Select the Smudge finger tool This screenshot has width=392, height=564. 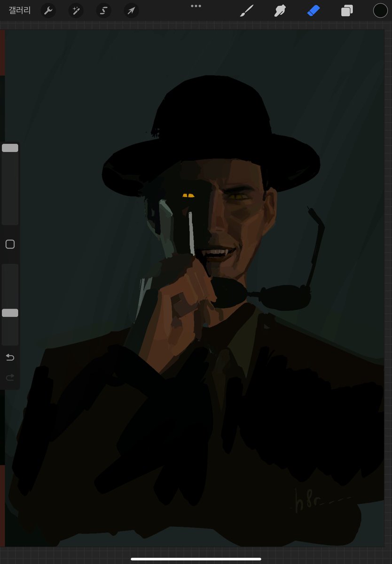click(281, 10)
